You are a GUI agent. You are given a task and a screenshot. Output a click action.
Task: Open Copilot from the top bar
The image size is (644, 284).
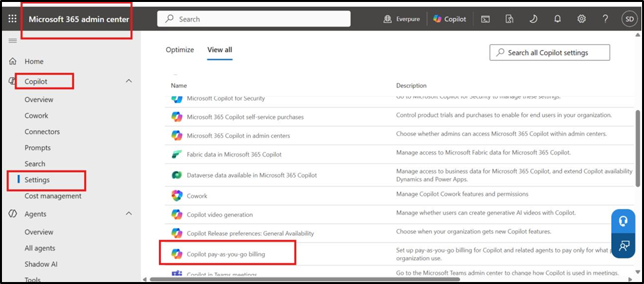point(450,19)
